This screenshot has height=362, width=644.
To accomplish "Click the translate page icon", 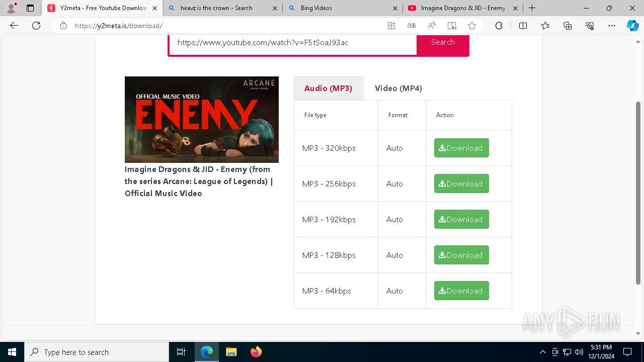I will pos(412,26).
